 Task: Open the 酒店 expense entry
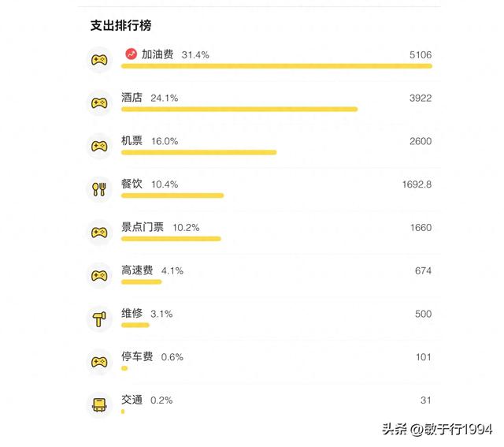[x=132, y=98]
